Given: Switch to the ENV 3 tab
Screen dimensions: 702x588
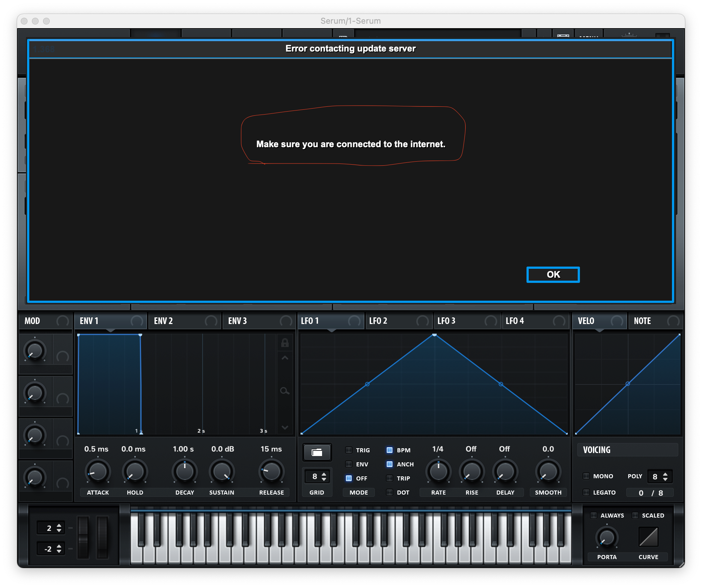Looking at the screenshot, I should [259, 321].
